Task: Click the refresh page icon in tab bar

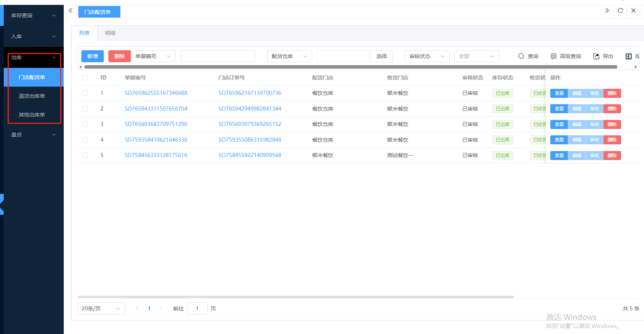Action: [620, 10]
